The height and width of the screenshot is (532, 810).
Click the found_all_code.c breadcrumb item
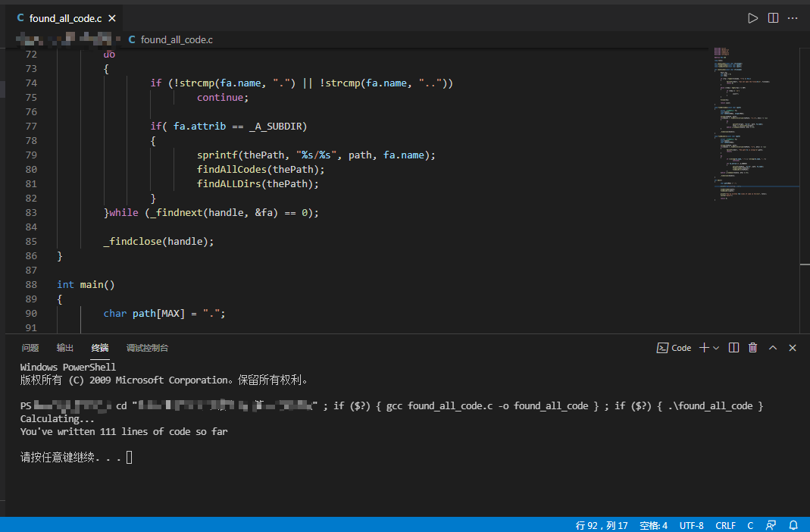(x=176, y=39)
